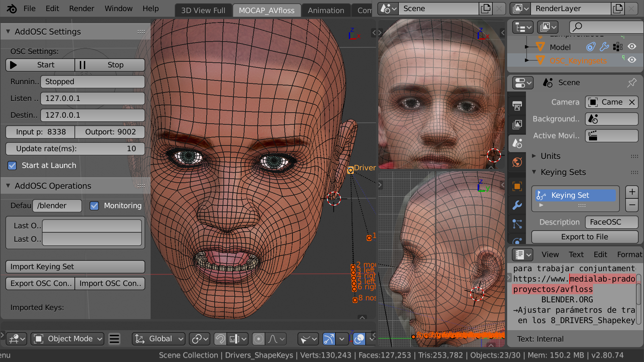The height and width of the screenshot is (362, 644).
Task: Adjust the Update rate(ms) slider field
Action: [75, 149]
